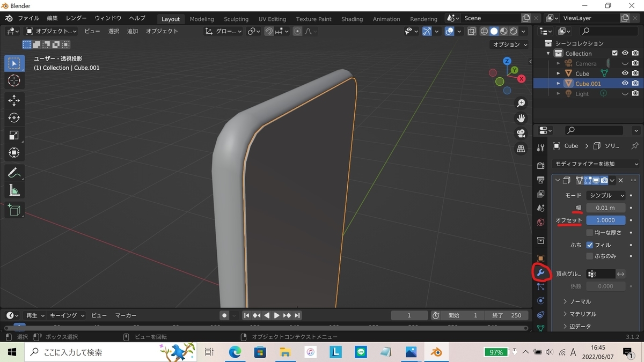Select the Cursor tool in the left toolbar
Image resolution: width=644 pixels, height=362 pixels.
click(x=14, y=81)
